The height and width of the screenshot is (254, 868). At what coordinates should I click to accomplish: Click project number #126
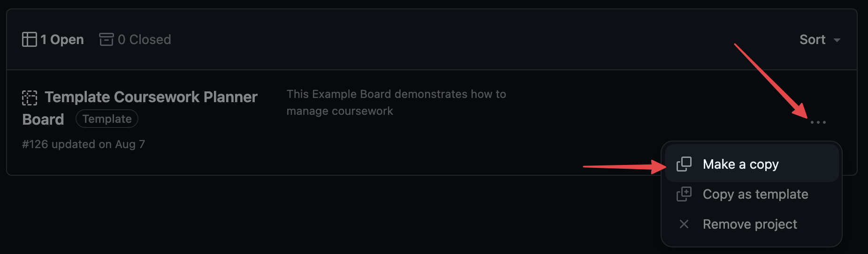pos(35,144)
